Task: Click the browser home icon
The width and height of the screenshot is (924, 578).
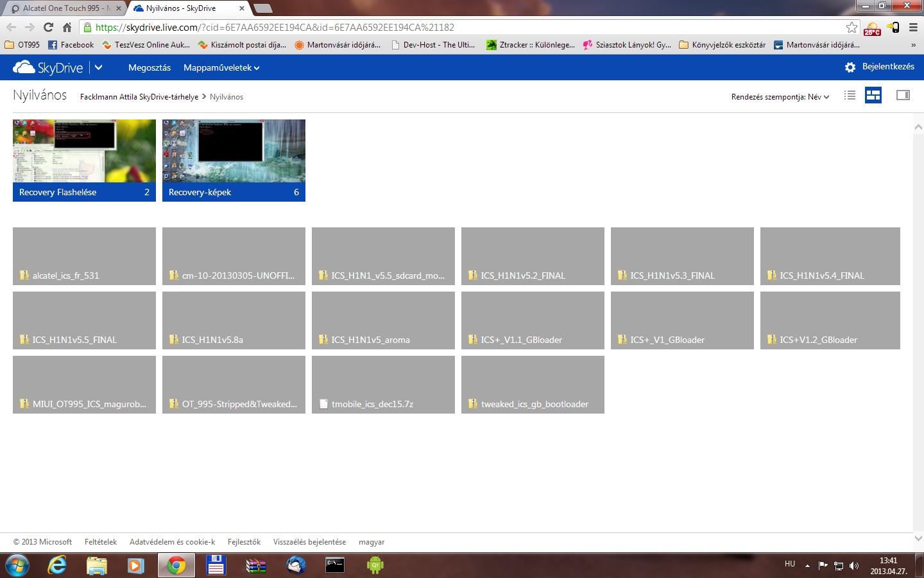Action: (67, 28)
